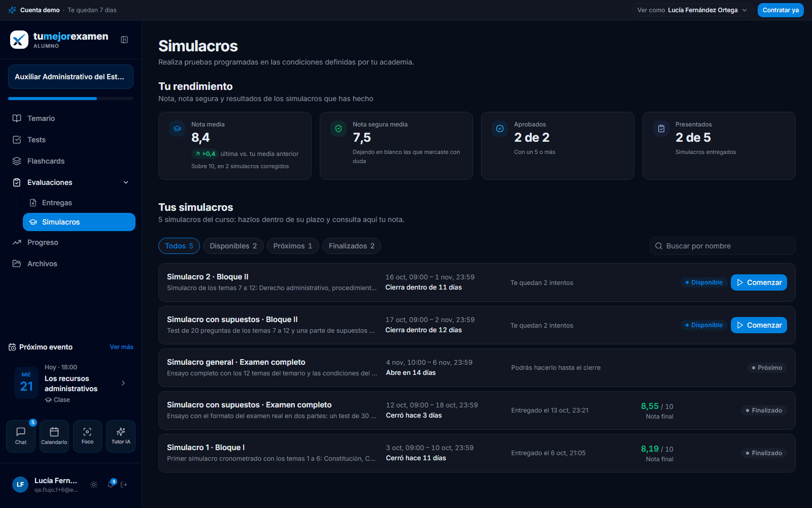The width and height of the screenshot is (812, 508).
Task: Show only Próximos simulacros
Action: 293,246
